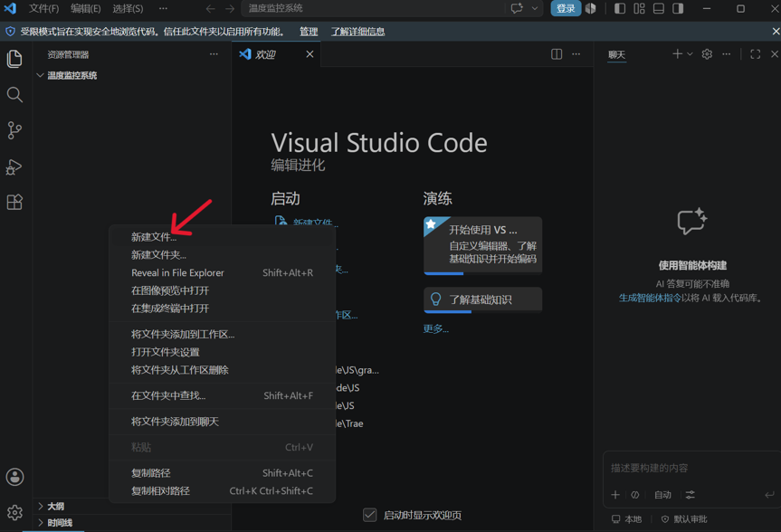This screenshot has width=781, height=532.
Task: Toggle the secondary side bar
Action: [x=678, y=8]
